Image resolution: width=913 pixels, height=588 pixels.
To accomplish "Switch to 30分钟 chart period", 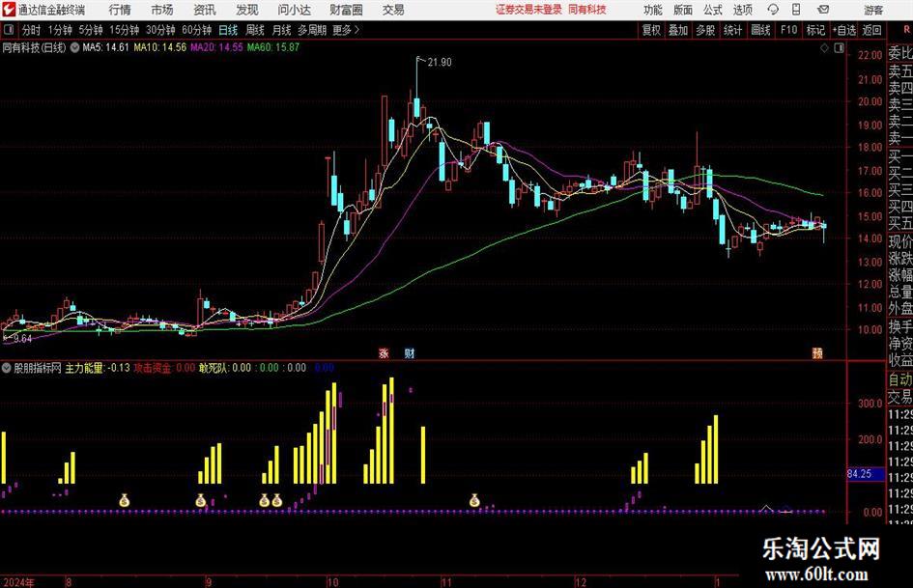I will click(160, 30).
